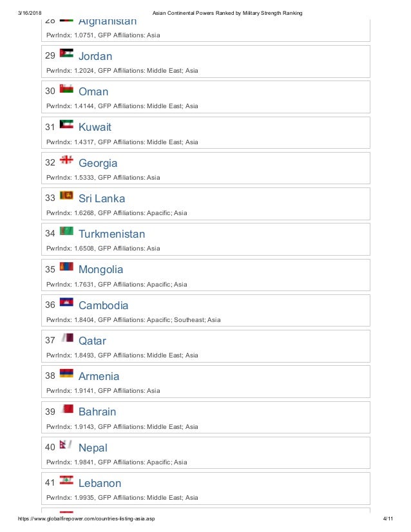411x532 pixels.
Task: Open the Armenia country link
Action: [99, 376]
